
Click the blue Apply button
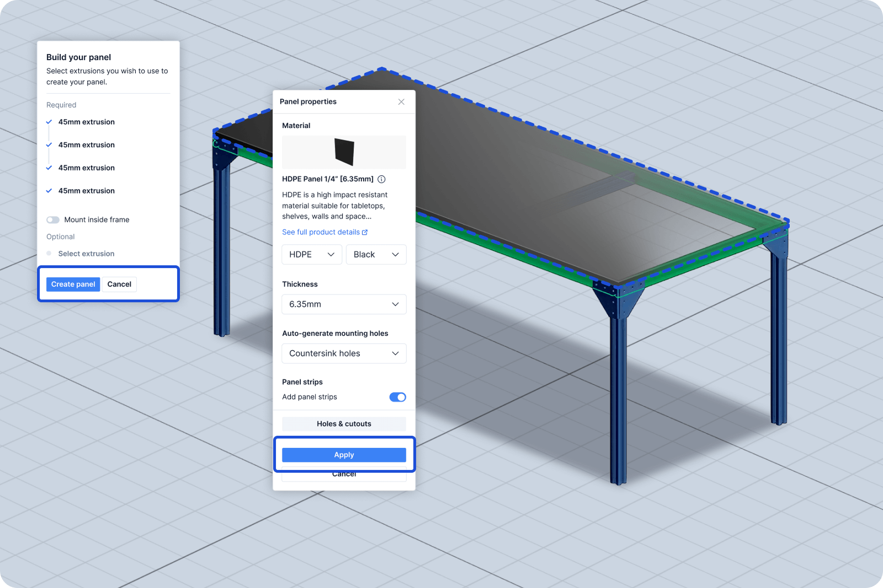point(344,455)
